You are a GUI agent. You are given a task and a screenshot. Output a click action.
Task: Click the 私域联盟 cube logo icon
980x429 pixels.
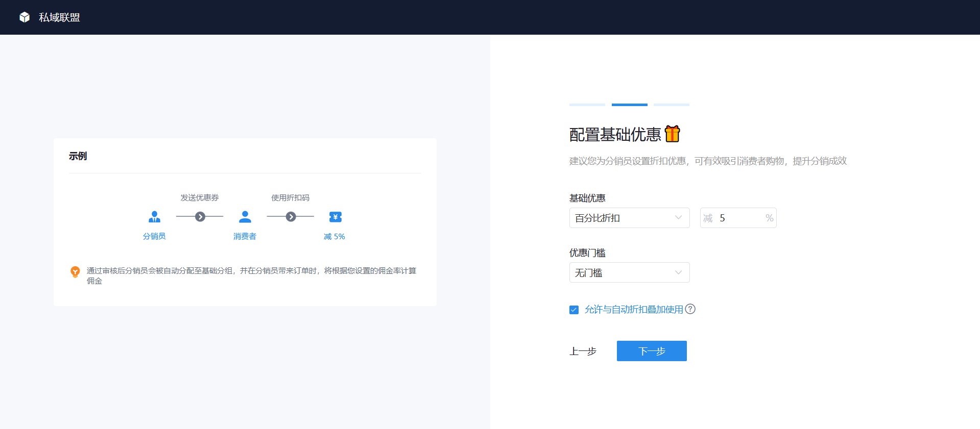[x=25, y=17]
